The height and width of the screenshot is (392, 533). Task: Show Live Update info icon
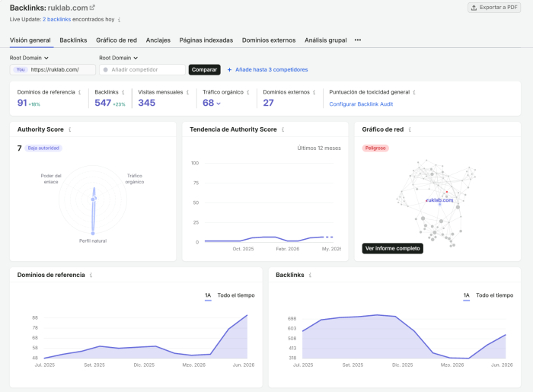pyautogui.click(x=119, y=20)
